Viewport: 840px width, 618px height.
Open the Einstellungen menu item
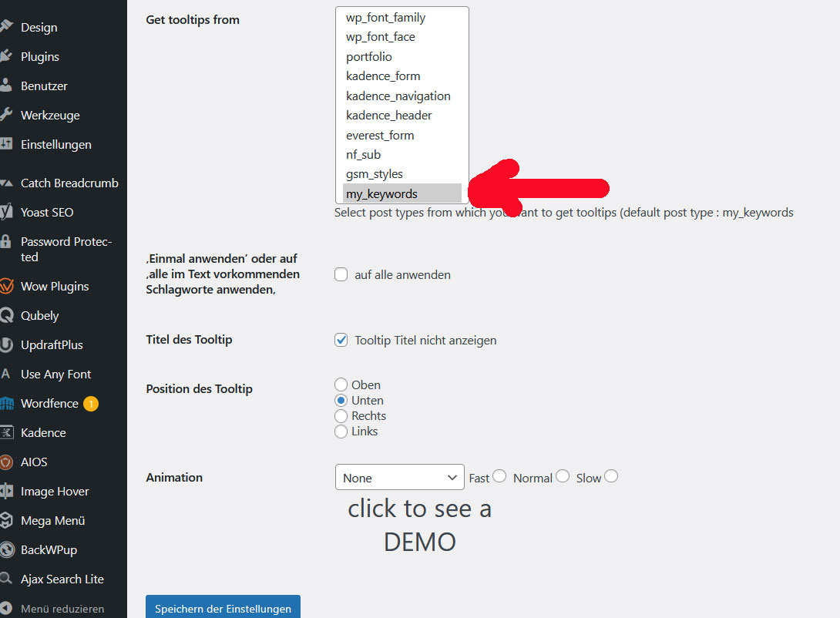55,144
